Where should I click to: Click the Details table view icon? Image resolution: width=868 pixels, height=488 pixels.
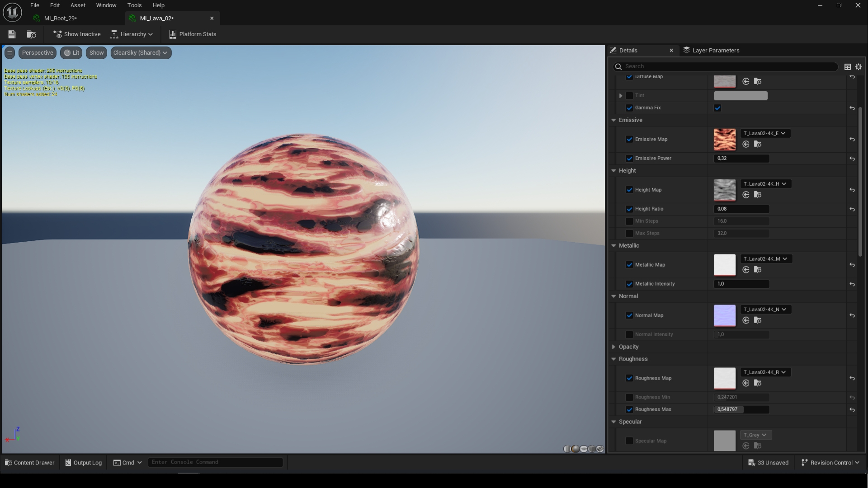coord(848,67)
